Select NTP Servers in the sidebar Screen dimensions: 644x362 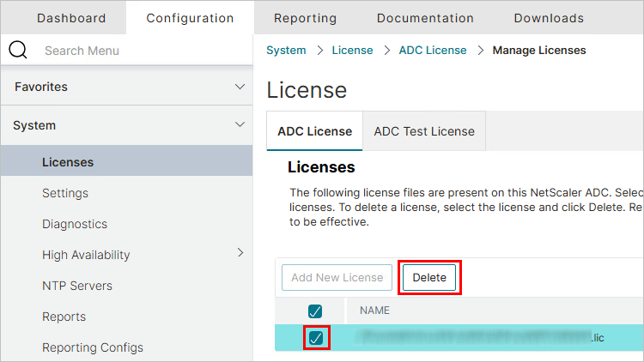click(77, 286)
